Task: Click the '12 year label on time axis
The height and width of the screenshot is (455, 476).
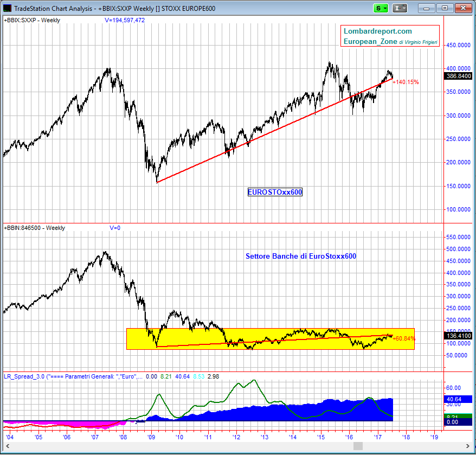Action: click(236, 437)
